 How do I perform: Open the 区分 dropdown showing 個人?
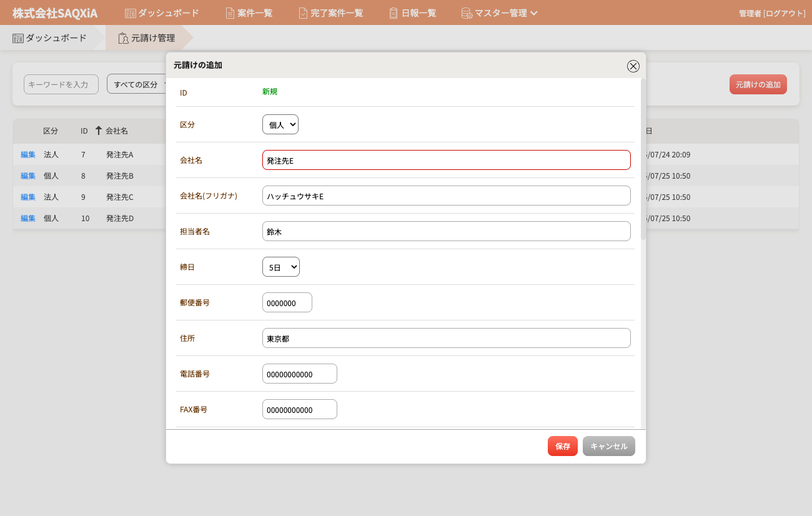click(x=280, y=124)
